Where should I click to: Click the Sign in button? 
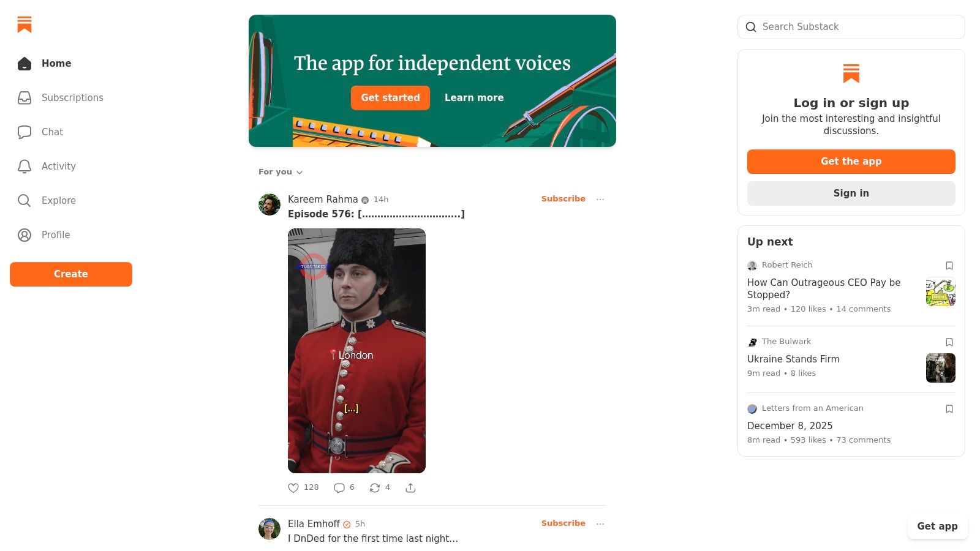pos(851,193)
